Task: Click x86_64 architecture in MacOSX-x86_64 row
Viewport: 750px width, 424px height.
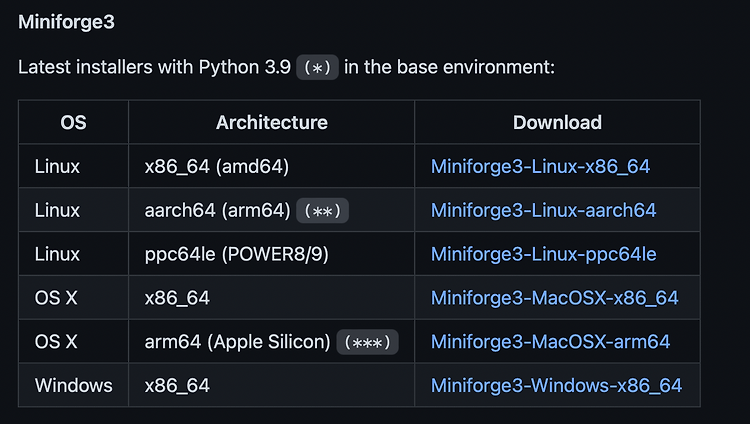Action: pos(177,298)
